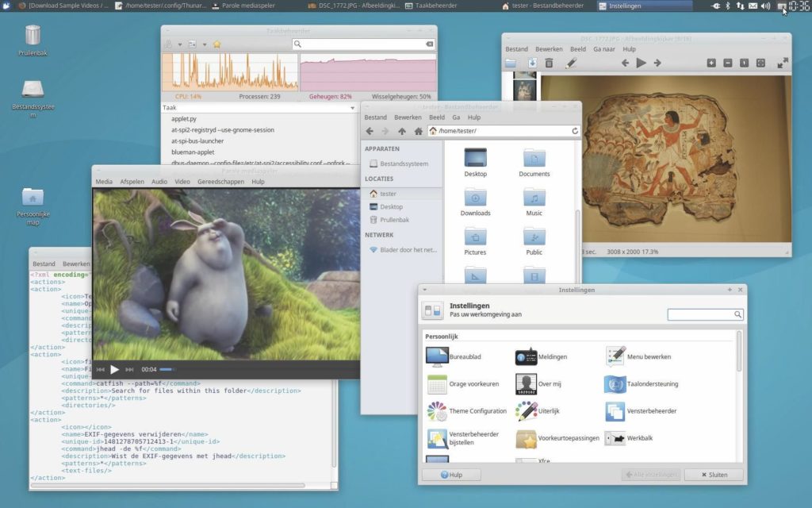This screenshot has height=508, width=812.
Task: Start the slideshow in the image viewer
Action: (642, 62)
